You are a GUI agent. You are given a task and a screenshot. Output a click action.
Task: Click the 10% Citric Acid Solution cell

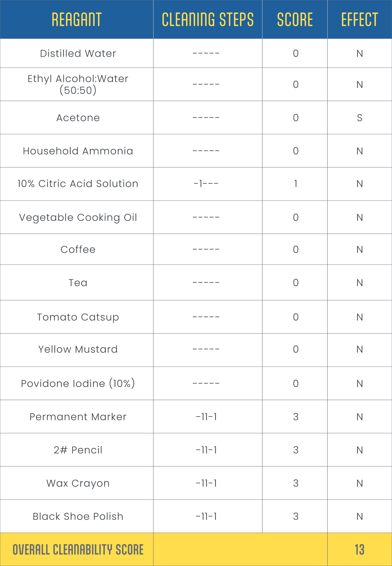point(78,184)
